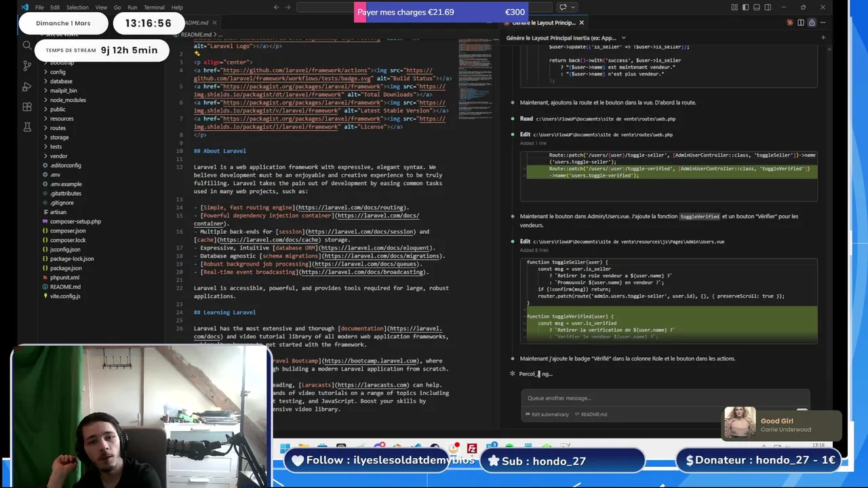Open the Terminal menu
The image size is (868, 488).
[154, 7]
